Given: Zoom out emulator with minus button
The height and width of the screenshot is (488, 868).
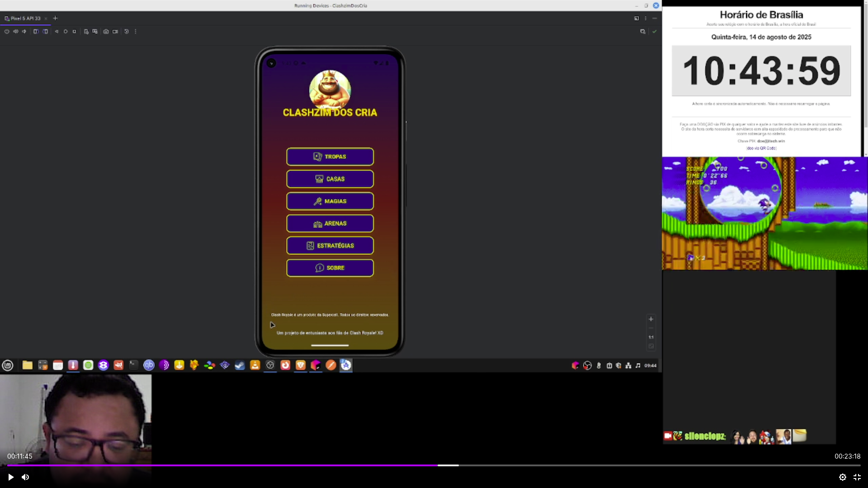Looking at the screenshot, I should click(x=651, y=328).
